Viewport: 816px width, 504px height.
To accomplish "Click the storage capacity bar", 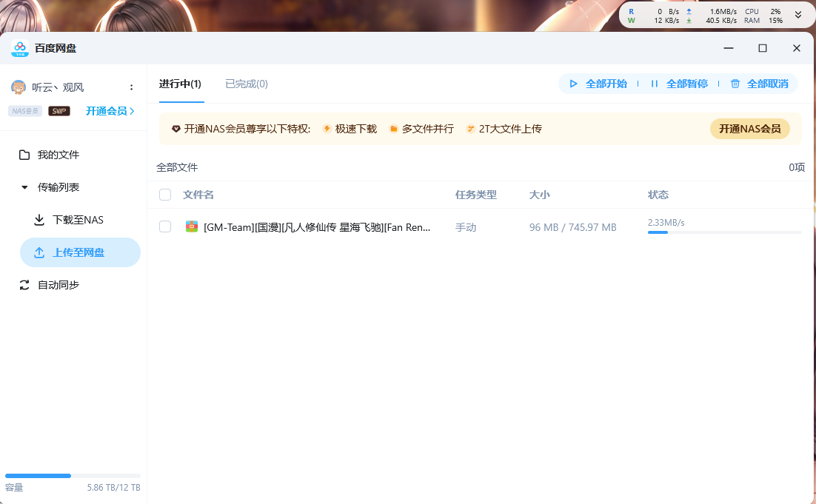I will 73,476.
